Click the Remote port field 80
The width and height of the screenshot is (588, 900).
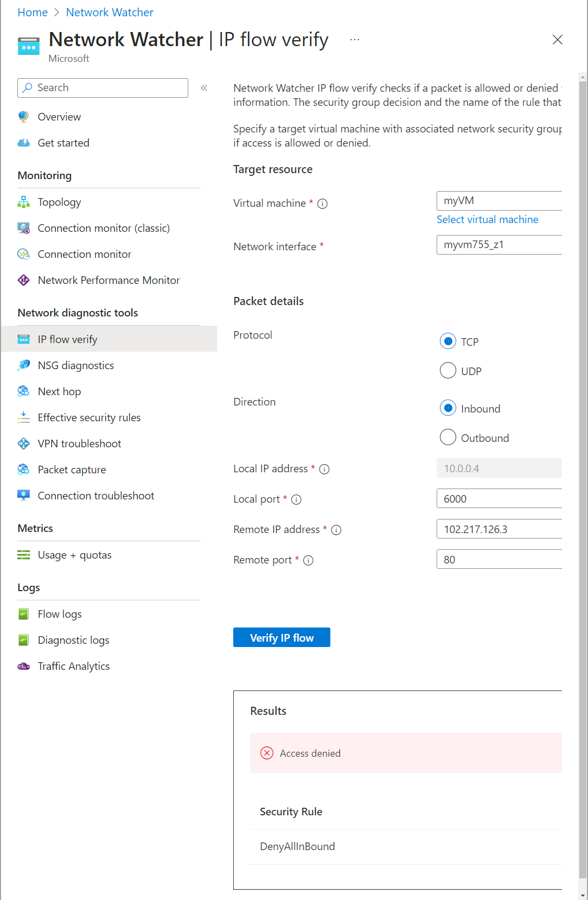point(499,560)
